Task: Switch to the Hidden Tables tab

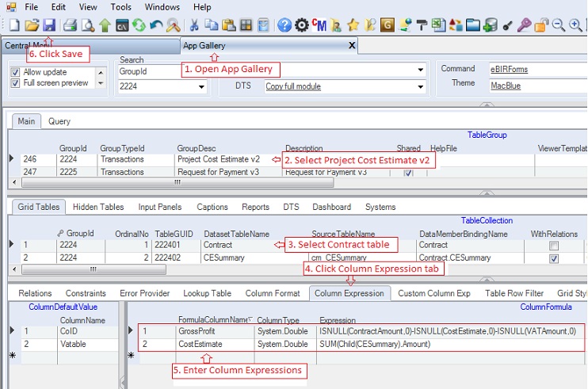Action: [x=98, y=207]
